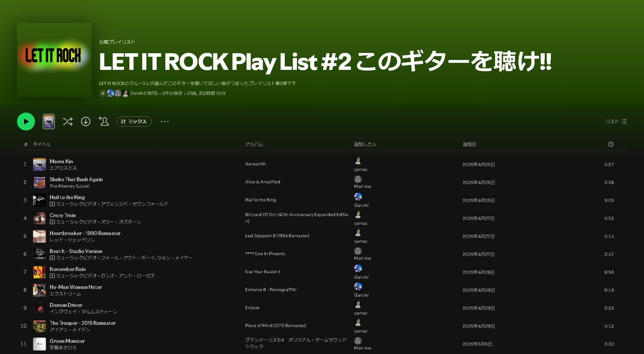Select the Green Monster album art
The width and height of the screenshot is (644, 354).
[x=39, y=344]
